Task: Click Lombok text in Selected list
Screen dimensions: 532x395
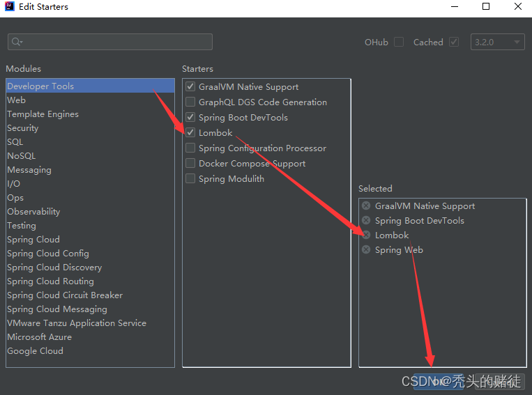Action: coord(392,235)
